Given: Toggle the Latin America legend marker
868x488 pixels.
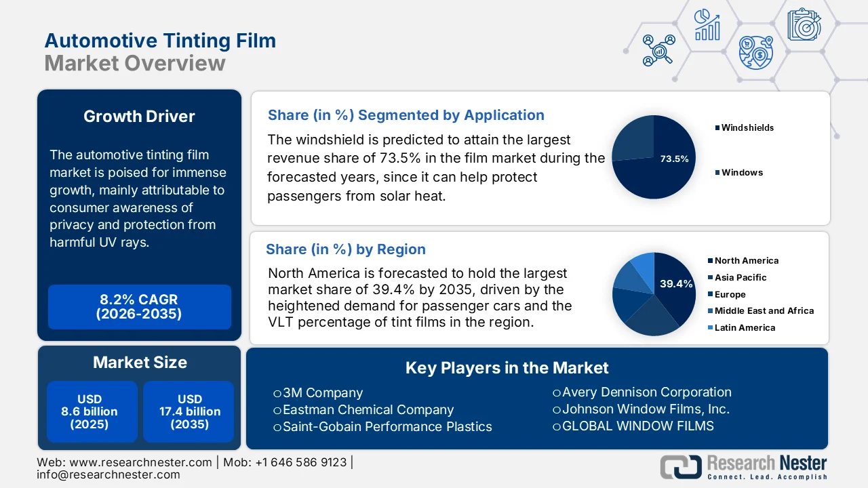Looking at the screenshot, I should click(709, 327).
